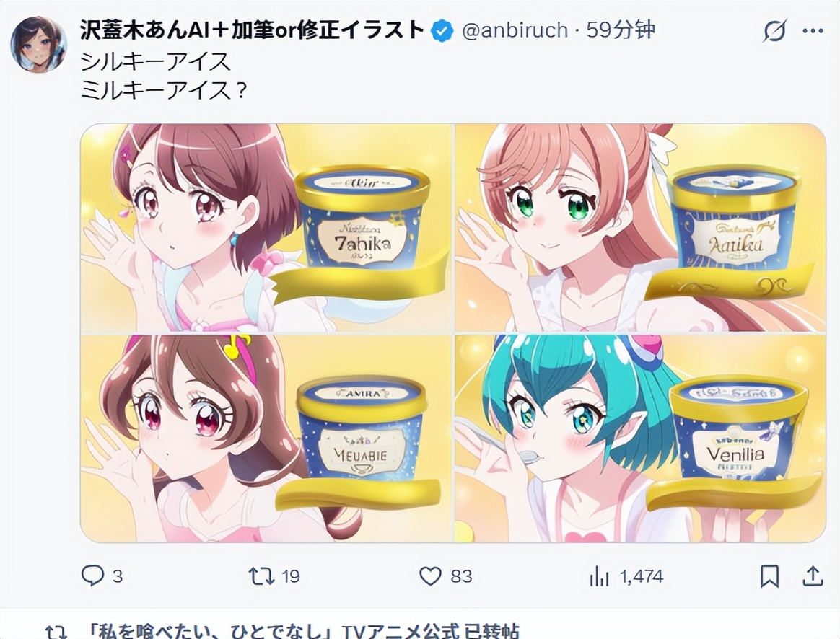Click the blue verified badge

pyautogui.click(x=442, y=31)
